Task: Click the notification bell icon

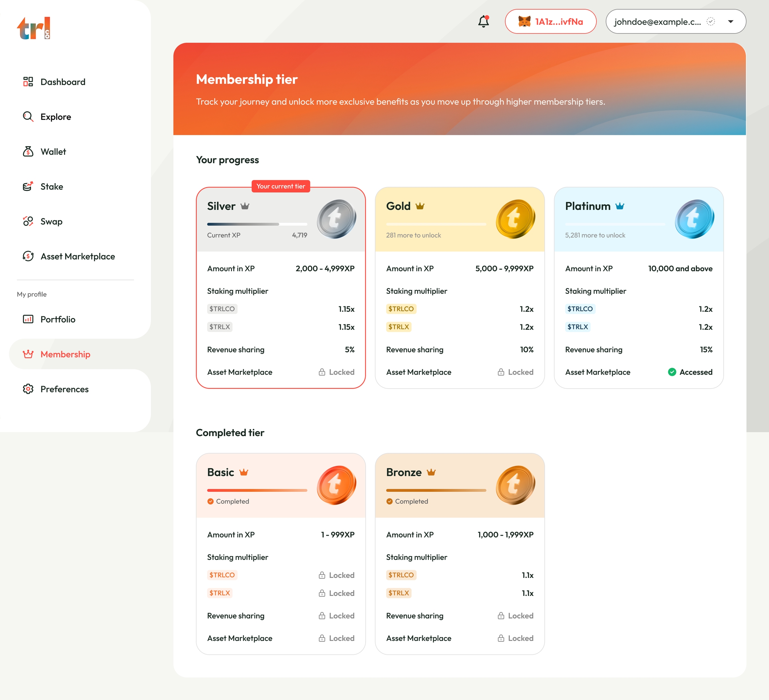Action: 483,21
